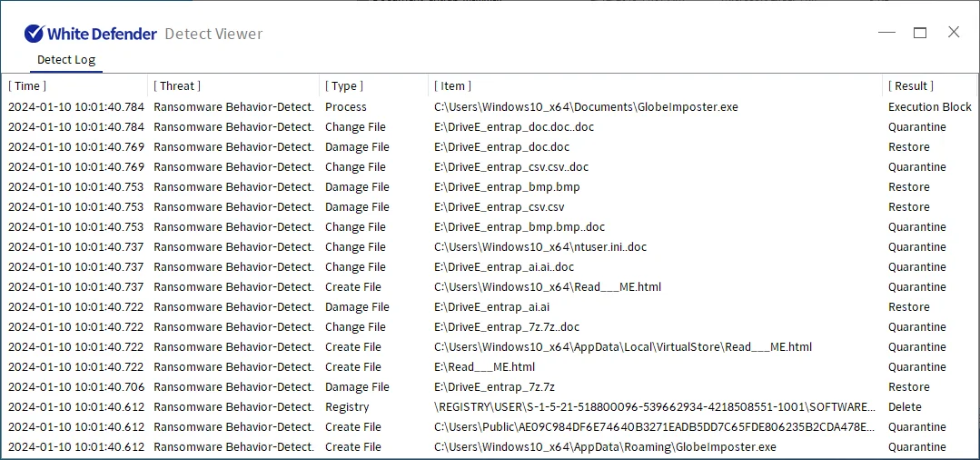Click the Item column header

point(453,86)
